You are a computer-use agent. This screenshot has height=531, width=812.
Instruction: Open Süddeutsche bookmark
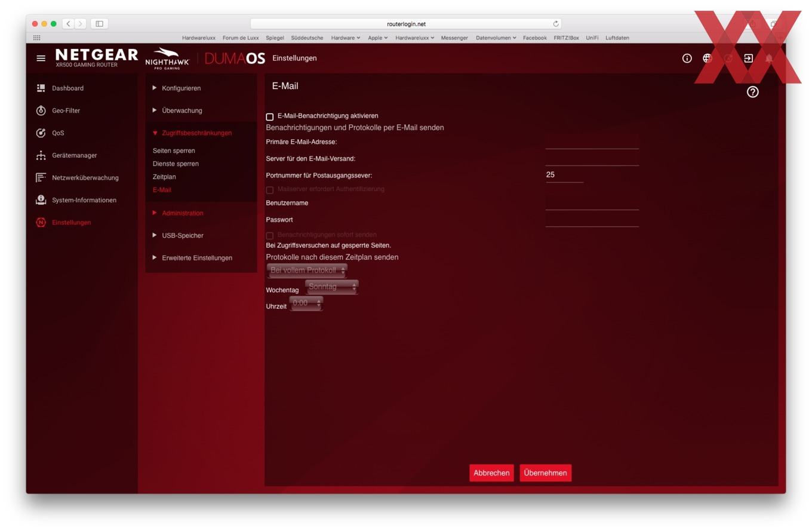tap(307, 38)
